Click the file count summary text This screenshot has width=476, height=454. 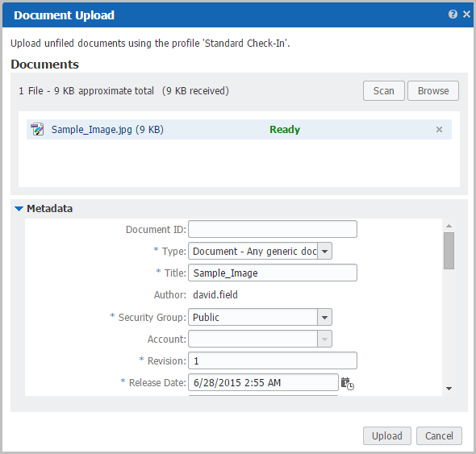pos(124,91)
